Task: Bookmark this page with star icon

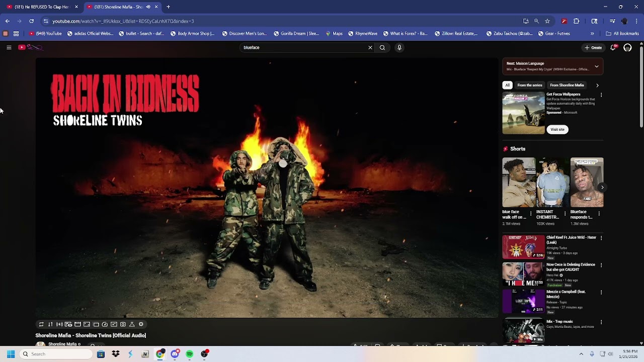Action: pos(547,21)
